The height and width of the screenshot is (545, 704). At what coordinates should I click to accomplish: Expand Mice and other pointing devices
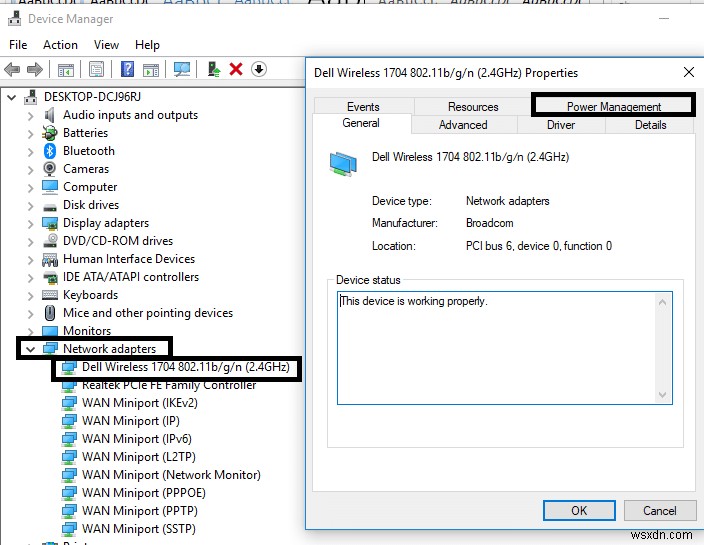click(x=30, y=313)
